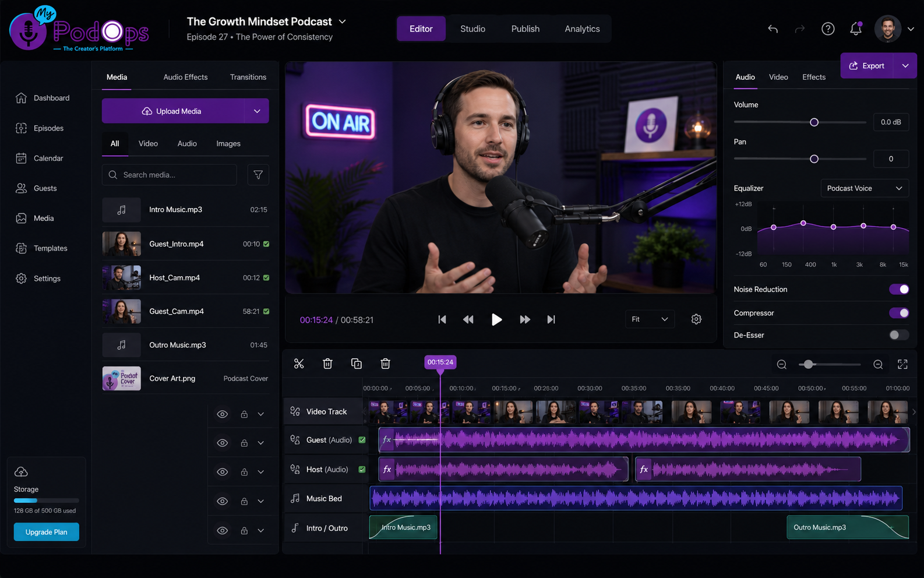Viewport: 924px width, 578px height.
Task: Click the fast forward button
Action: tap(525, 319)
